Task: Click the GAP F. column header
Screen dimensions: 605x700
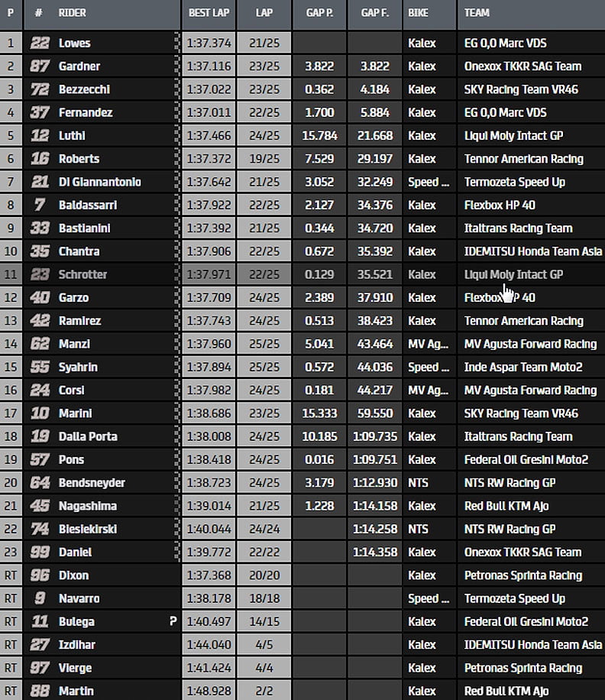Action: click(x=374, y=13)
